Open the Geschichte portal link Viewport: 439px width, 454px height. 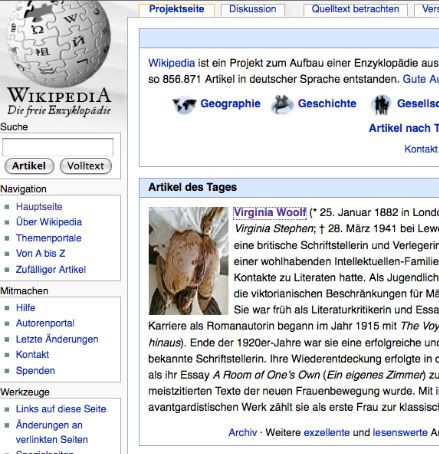point(327,104)
